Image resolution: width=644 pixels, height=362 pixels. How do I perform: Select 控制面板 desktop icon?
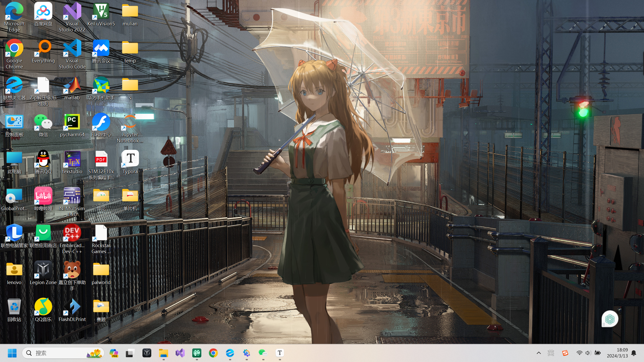coord(14,125)
